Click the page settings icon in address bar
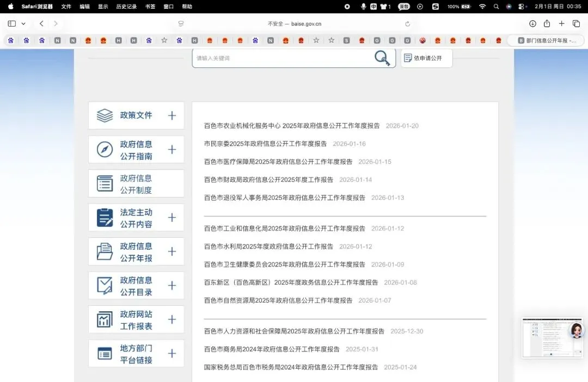This screenshot has height=382, width=588. (x=181, y=23)
